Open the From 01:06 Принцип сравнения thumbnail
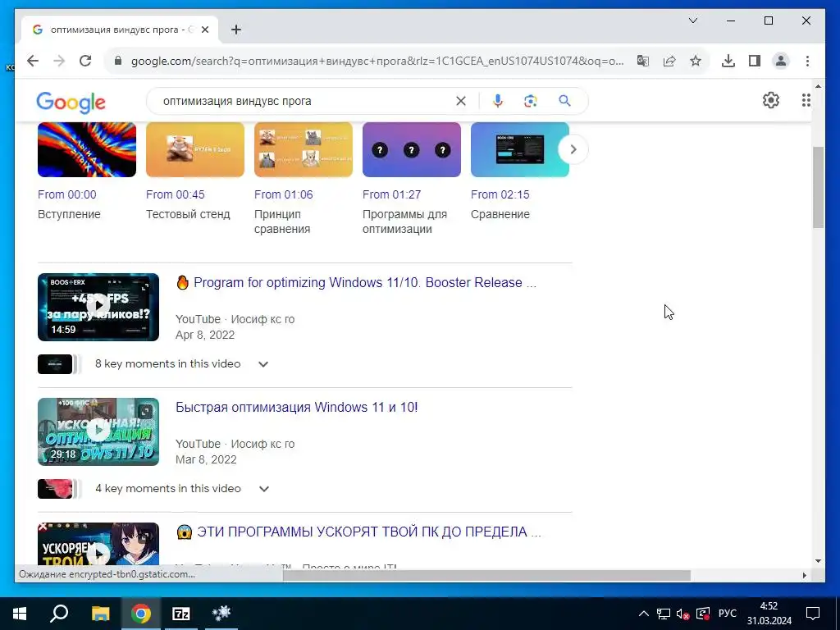Screen dimensions: 840x630 click(x=304, y=149)
